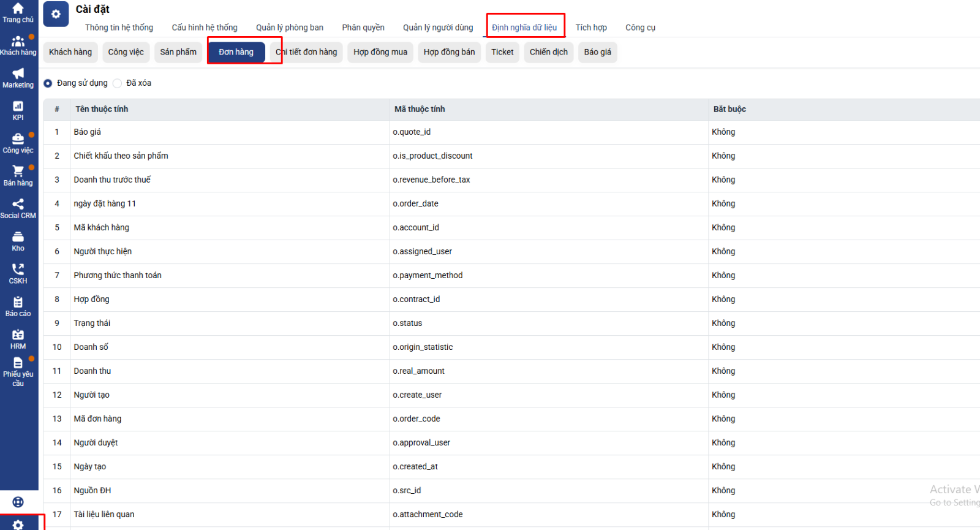This screenshot has width=980, height=530.
Task: Click the Hợp đồng mua button
Action: pyautogui.click(x=380, y=52)
